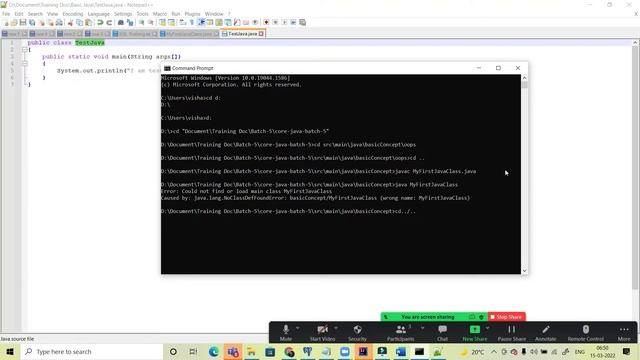Open the Encoding menu
The image size is (640, 360).
coord(73,14)
